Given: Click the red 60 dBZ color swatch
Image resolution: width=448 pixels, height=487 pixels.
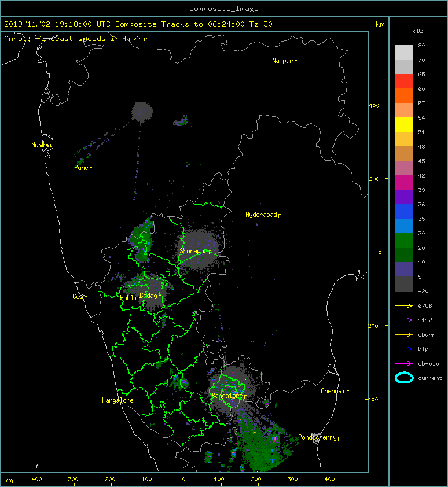Looking at the screenshot, I should [404, 82].
